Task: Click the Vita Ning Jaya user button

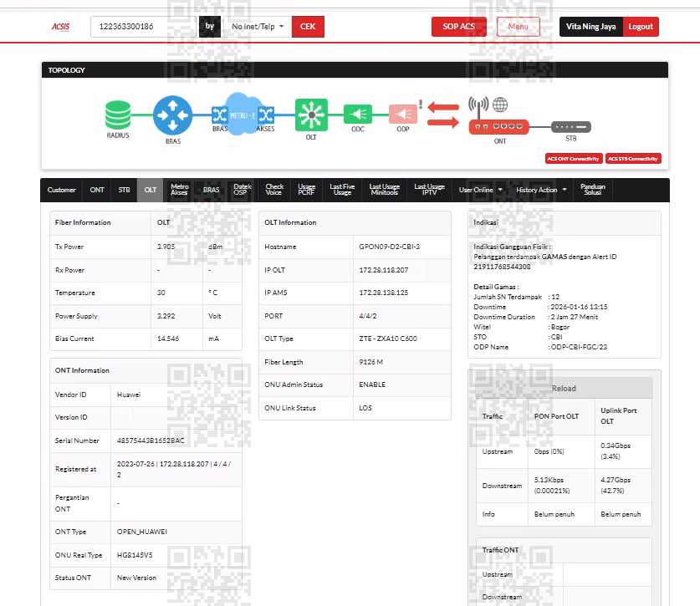Action: point(591,27)
